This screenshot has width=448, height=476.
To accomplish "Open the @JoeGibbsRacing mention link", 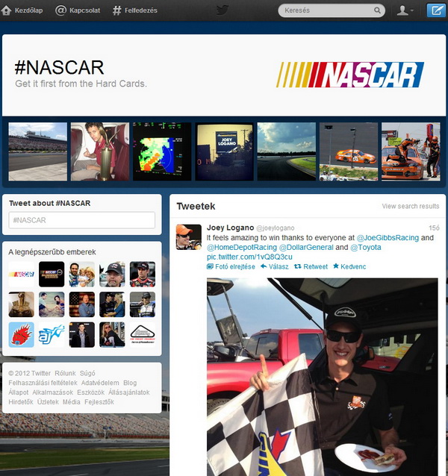I will pyautogui.click(x=388, y=238).
